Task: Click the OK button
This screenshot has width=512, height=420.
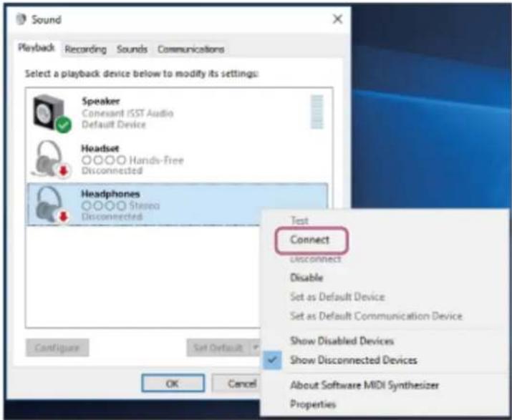Action: [173, 383]
